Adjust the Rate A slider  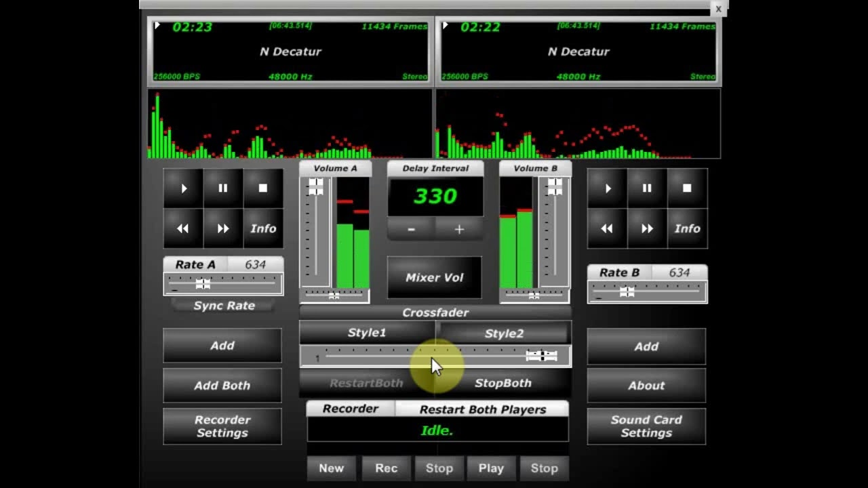tap(224, 284)
